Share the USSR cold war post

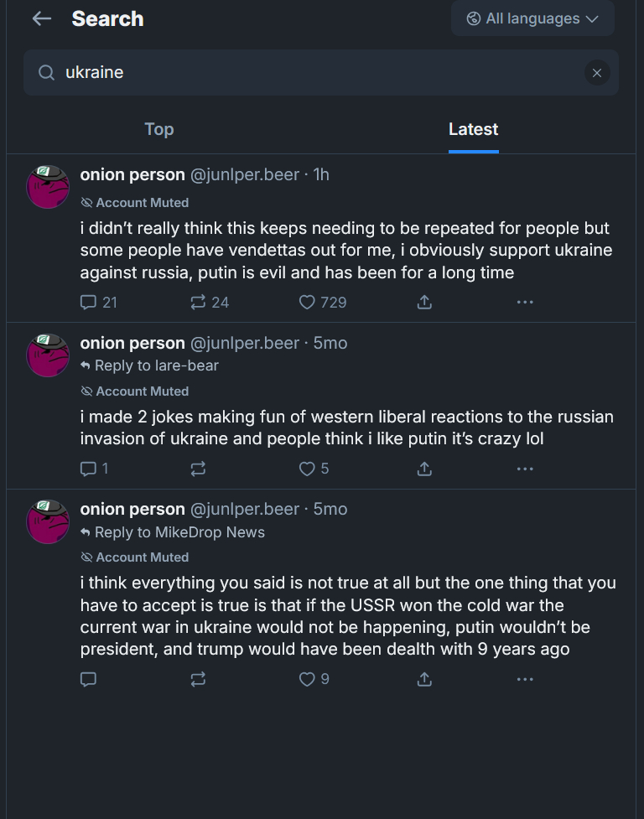click(x=424, y=679)
